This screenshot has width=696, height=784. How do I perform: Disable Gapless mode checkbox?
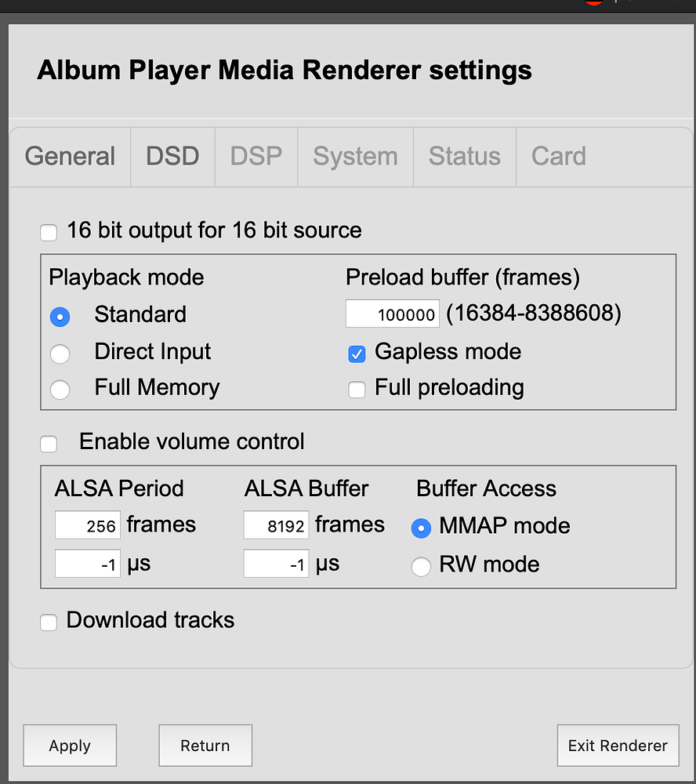[357, 354]
